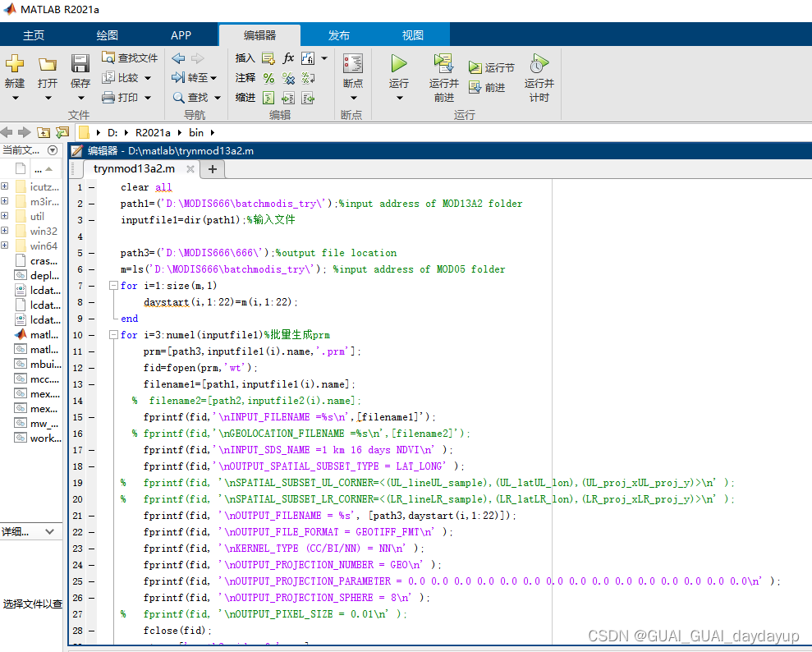Open the 查找文件 (Find Files) tool
The width and height of the screenshot is (812, 652).
point(129,58)
